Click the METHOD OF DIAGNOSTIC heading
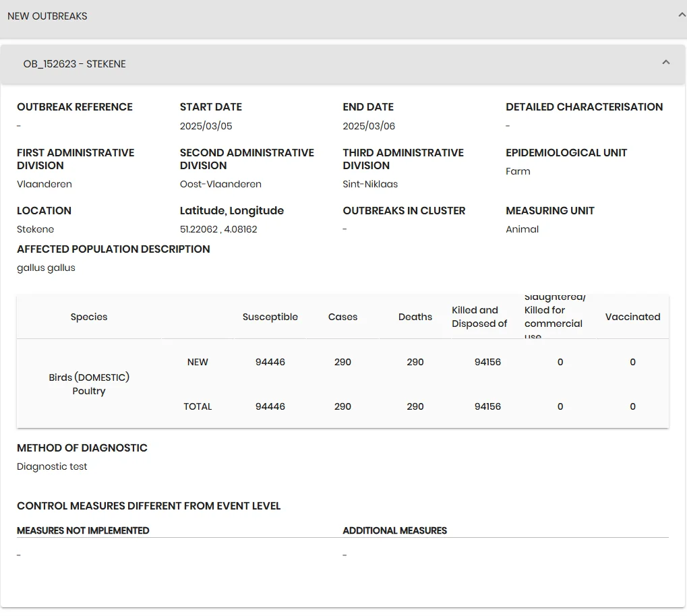 coord(82,448)
